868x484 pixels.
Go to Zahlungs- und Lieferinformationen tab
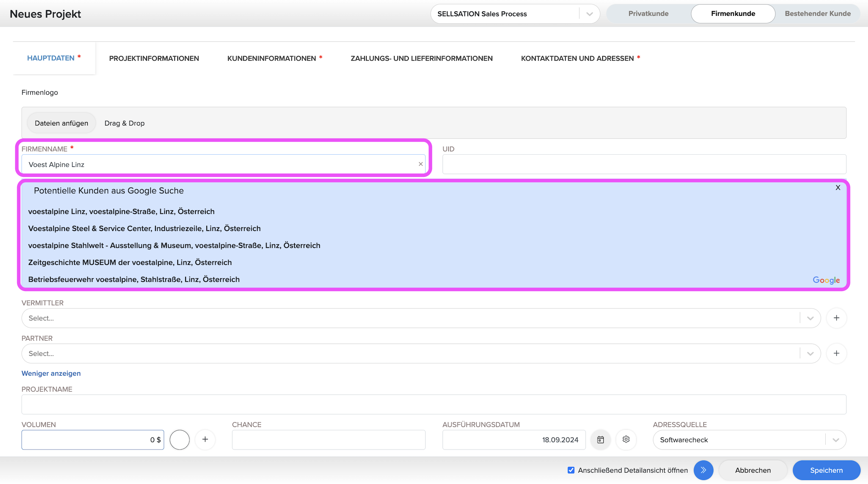422,58
